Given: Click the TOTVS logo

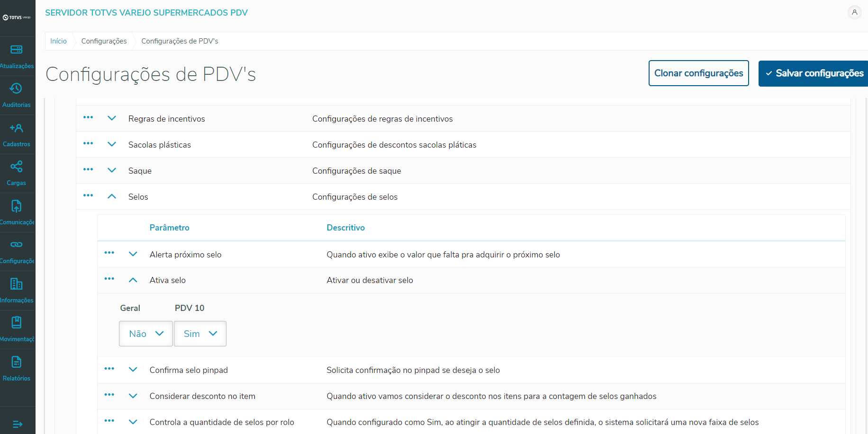Looking at the screenshot, I should click(x=17, y=18).
